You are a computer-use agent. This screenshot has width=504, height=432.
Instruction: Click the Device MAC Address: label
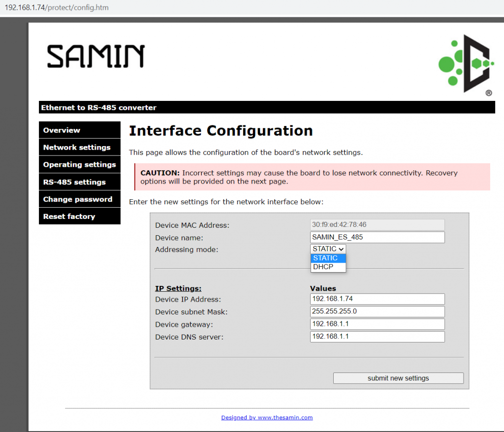192,225
